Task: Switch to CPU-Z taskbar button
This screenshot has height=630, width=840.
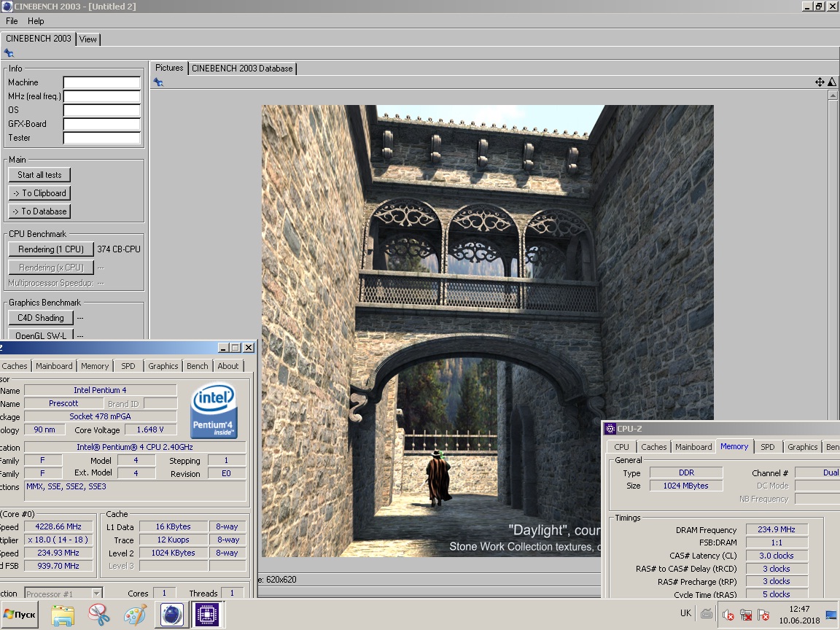Action: coord(207,615)
